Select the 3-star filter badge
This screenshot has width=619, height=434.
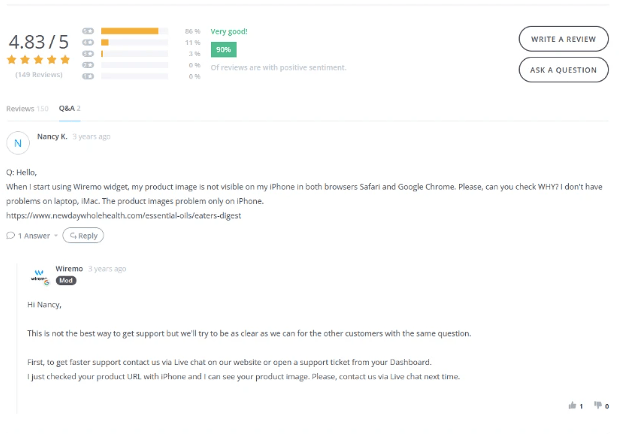pos(88,54)
